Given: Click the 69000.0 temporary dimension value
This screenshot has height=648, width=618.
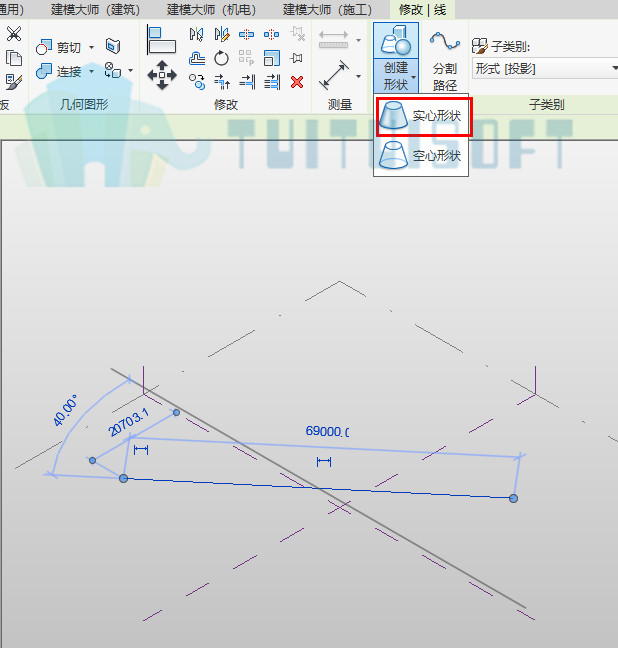Looking at the screenshot, I should click(327, 431).
